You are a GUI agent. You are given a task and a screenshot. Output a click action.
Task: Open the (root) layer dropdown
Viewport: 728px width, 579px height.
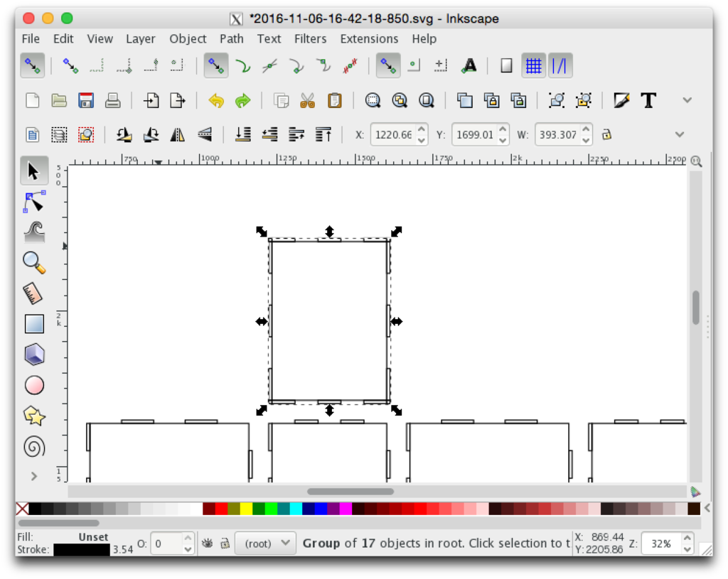pos(266,543)
